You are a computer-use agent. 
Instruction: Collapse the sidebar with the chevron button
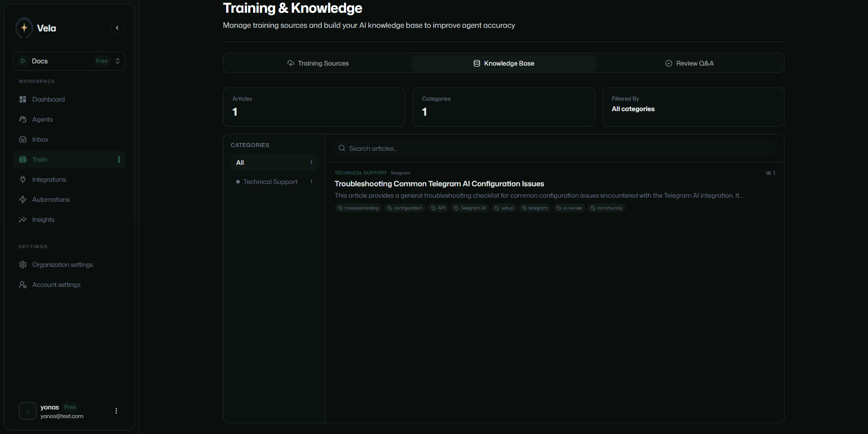pos(117,28)
